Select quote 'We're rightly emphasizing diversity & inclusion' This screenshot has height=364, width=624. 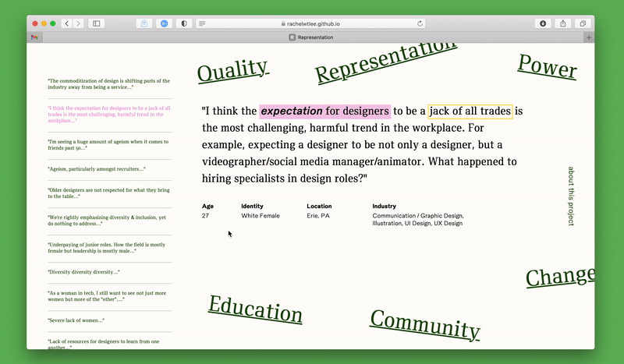(107, 221)
